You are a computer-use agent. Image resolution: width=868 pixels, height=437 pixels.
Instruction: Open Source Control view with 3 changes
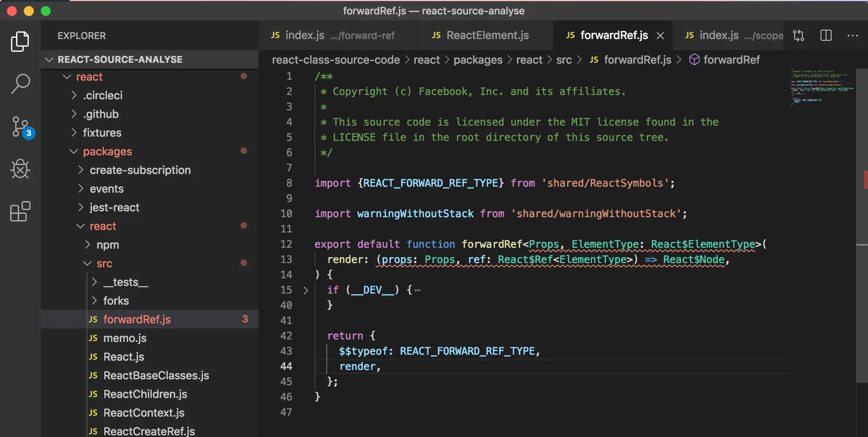[x=20, y=127]
